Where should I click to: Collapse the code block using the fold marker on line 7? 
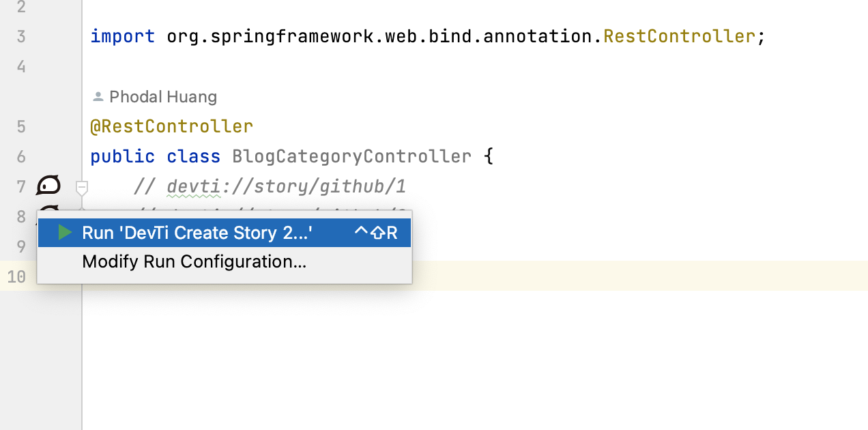pyautogui.click(x=81, y=186)
